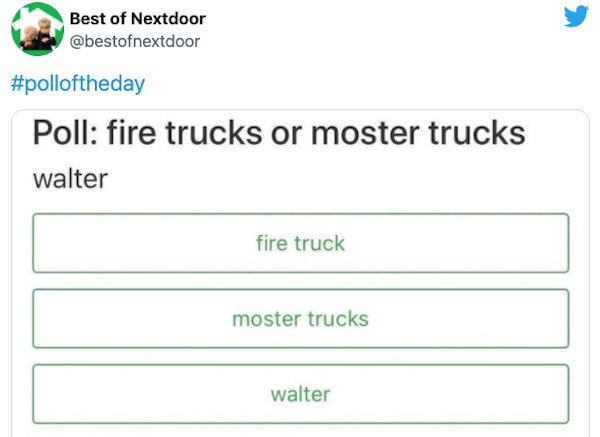The width and height of the screenshot is (600, 437).
Task: Tap the green 'walter' label text
Action: (x=300, y=394)
